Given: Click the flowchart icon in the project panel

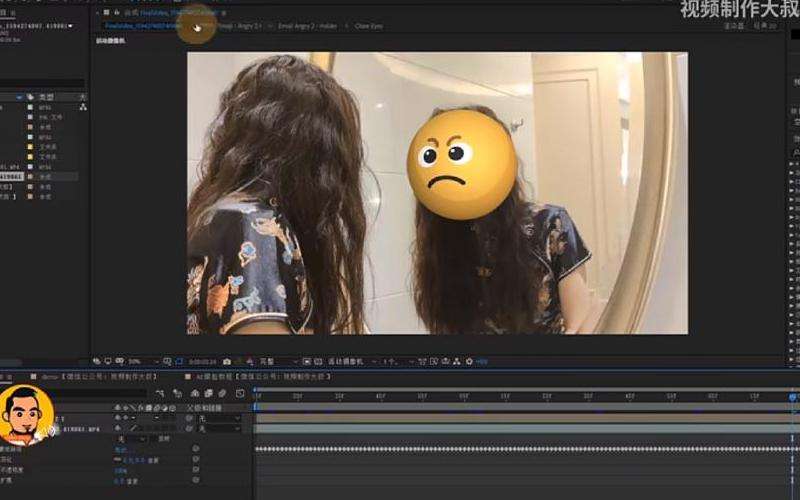Looking at the screenshot, I should [82, 106].
